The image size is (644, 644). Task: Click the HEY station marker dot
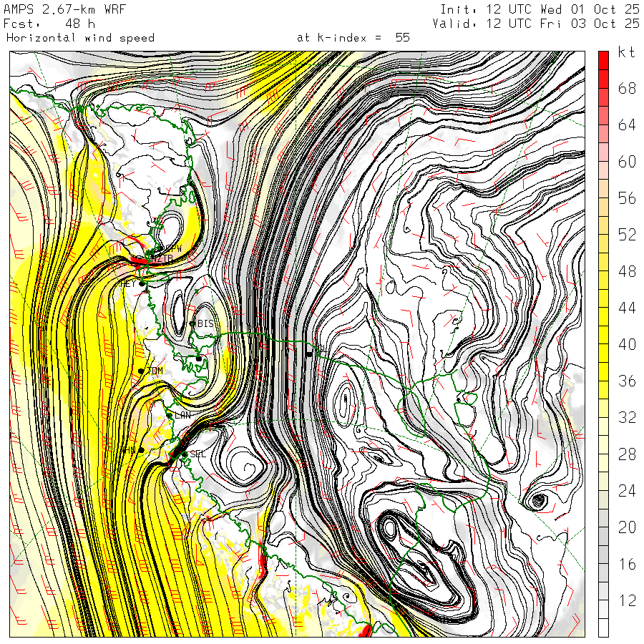(142, 284)
